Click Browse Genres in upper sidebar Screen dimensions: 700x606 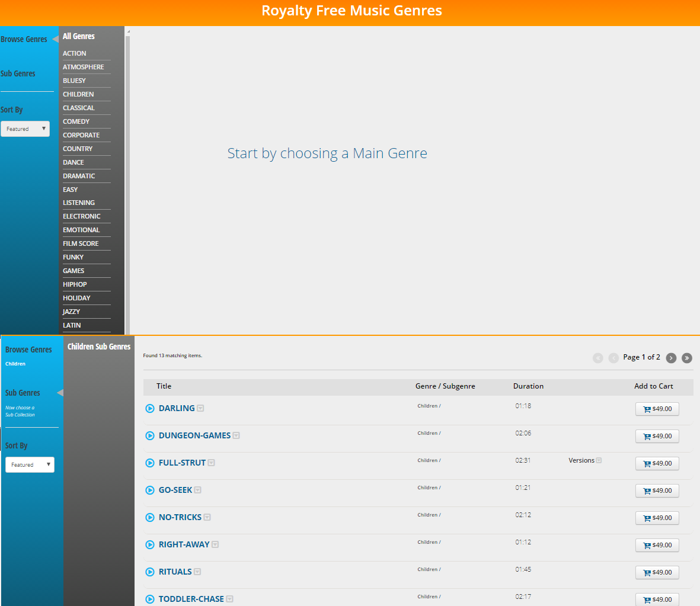(x=24, y=39)
